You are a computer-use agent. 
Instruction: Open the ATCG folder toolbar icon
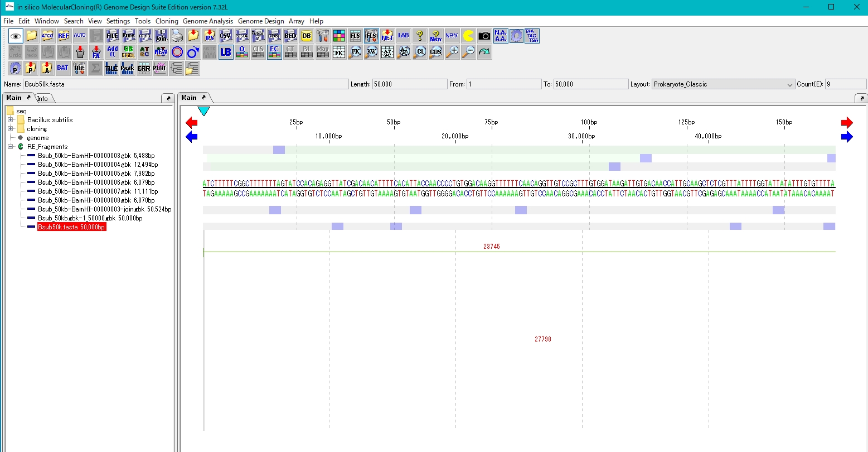point(47,36)
